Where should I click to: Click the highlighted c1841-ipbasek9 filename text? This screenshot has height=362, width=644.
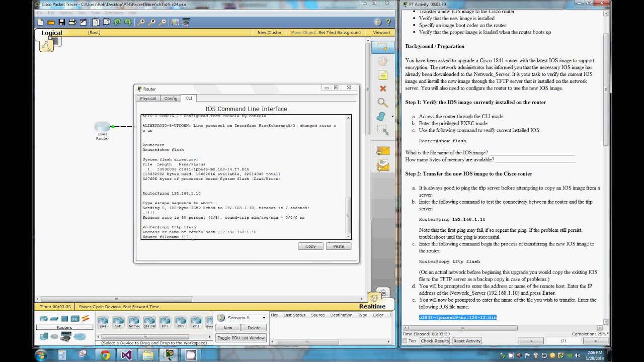pyautogui.click(x=458, y=317)
